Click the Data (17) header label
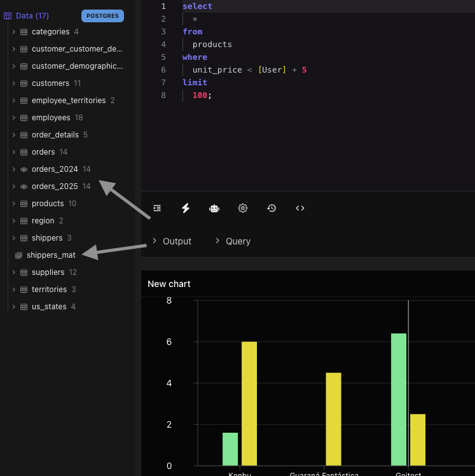 [32, 16]
